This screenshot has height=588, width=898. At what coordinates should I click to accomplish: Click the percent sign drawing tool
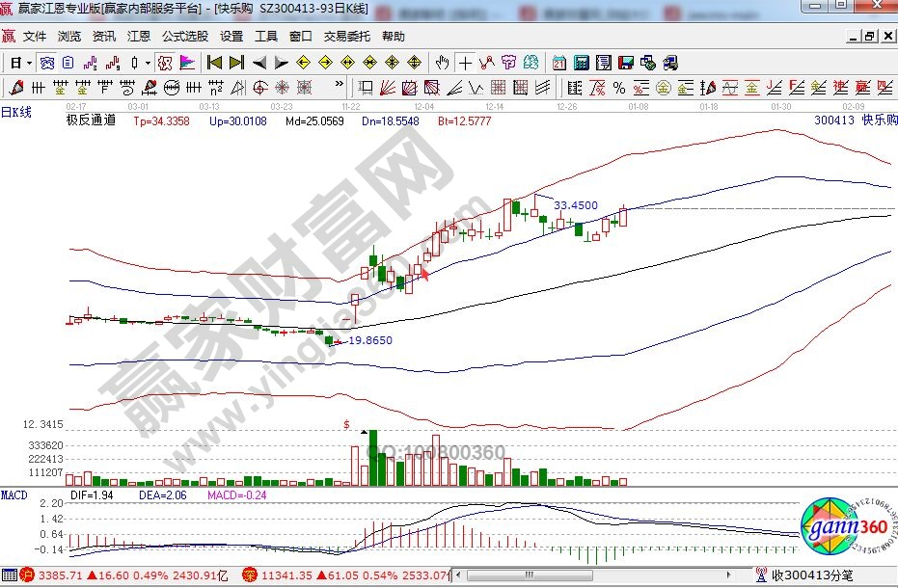tap(618, 88)
